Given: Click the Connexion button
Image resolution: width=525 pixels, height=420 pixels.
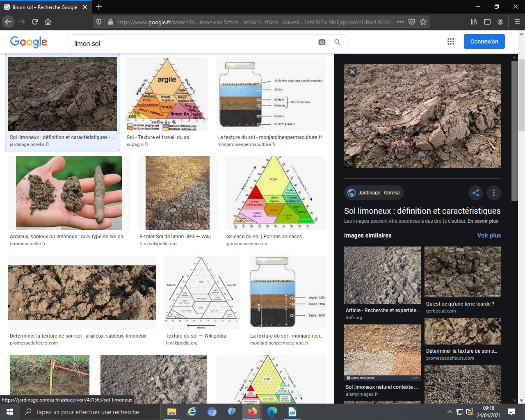Looking at the screenshot, I should pos(484,41).
